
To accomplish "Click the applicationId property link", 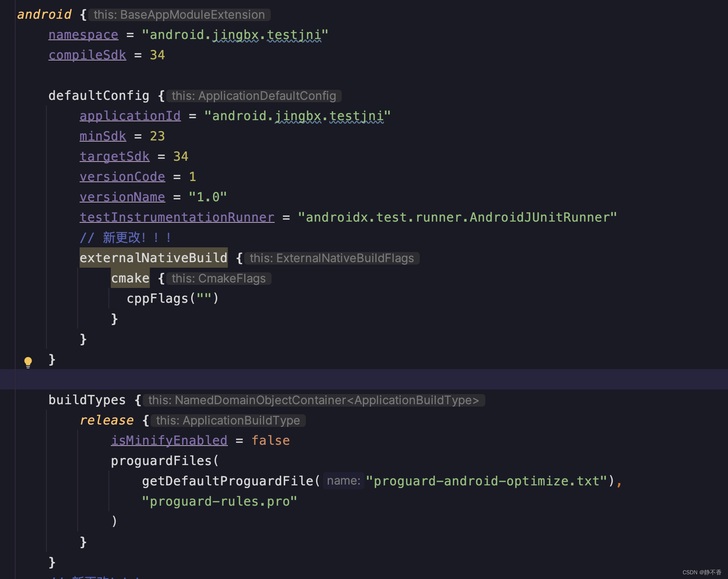I will click(x=130, y=115).
